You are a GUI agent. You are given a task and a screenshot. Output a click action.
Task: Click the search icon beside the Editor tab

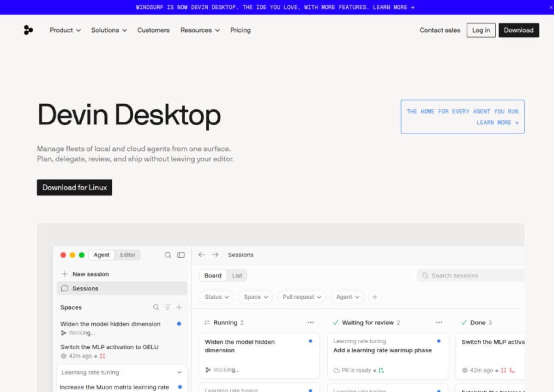pyautogui.click(x=168, y=255)
